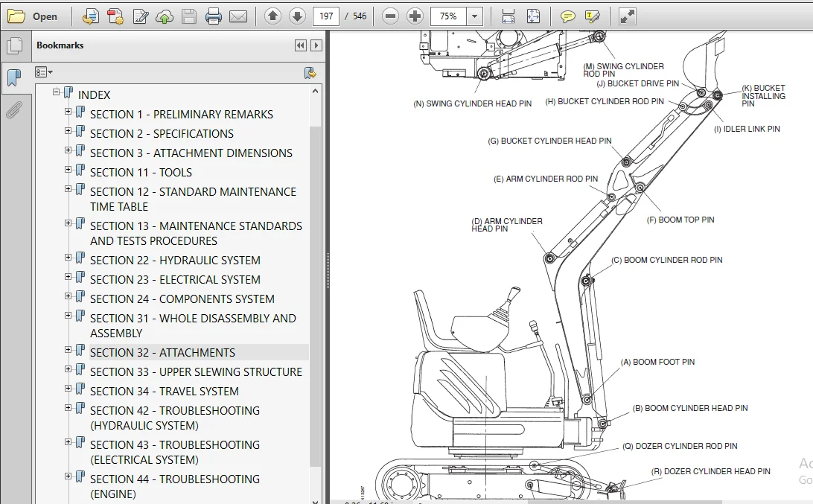Click bookmarks panel scrollbar up arrow
The height and width of the screenshot is (504, 813).
pos(315,91)
